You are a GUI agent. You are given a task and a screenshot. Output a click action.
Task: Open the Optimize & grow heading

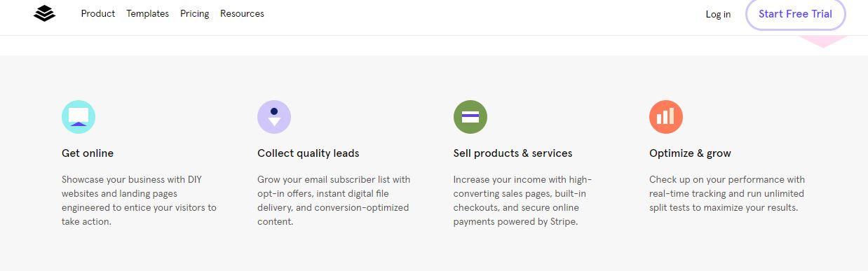[x=690, y=153]
